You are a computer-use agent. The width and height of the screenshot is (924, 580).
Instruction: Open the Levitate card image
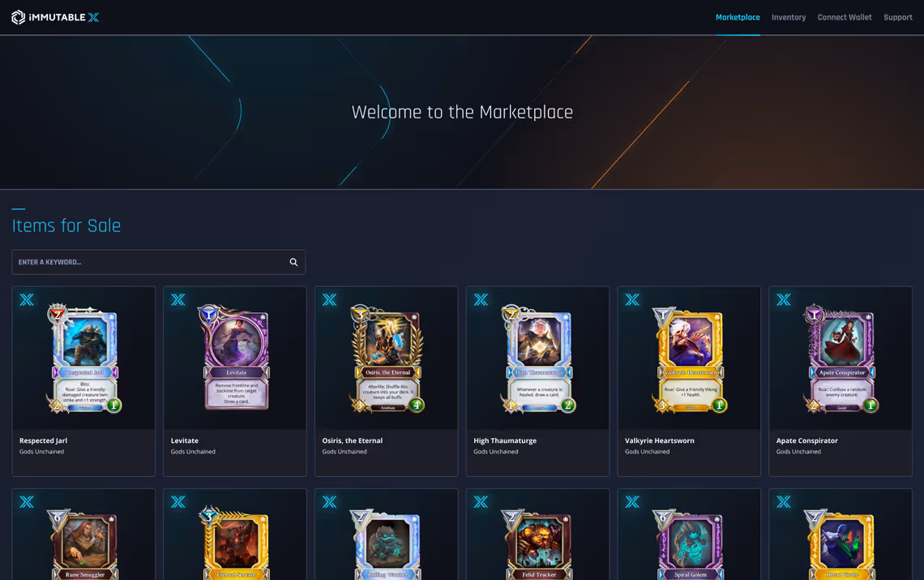point(236,358)
